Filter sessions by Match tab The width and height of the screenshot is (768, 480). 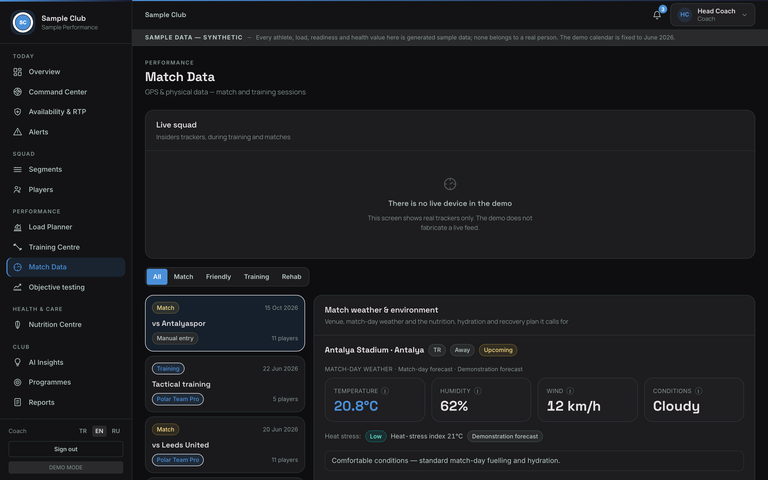183,277
